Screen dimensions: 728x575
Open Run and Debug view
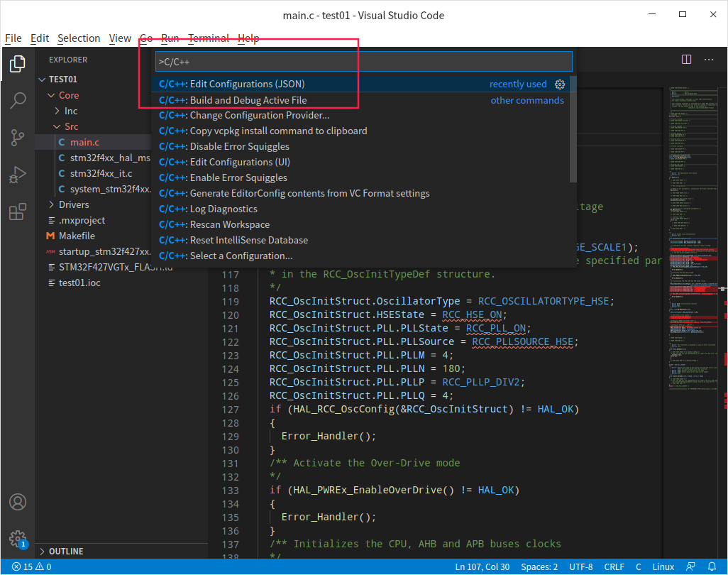[x=18, y=175]
